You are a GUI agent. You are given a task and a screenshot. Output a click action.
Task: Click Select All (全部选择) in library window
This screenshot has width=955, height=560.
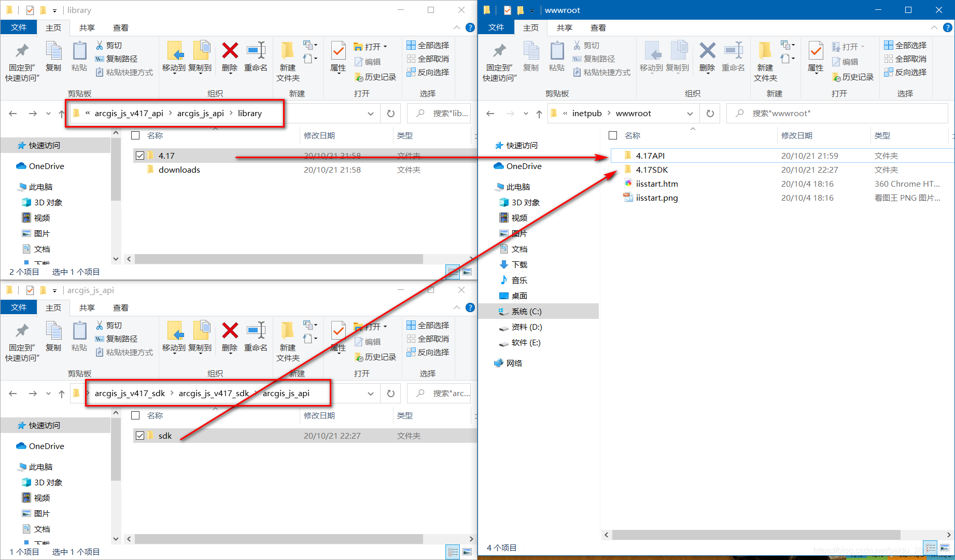point(428,46)
